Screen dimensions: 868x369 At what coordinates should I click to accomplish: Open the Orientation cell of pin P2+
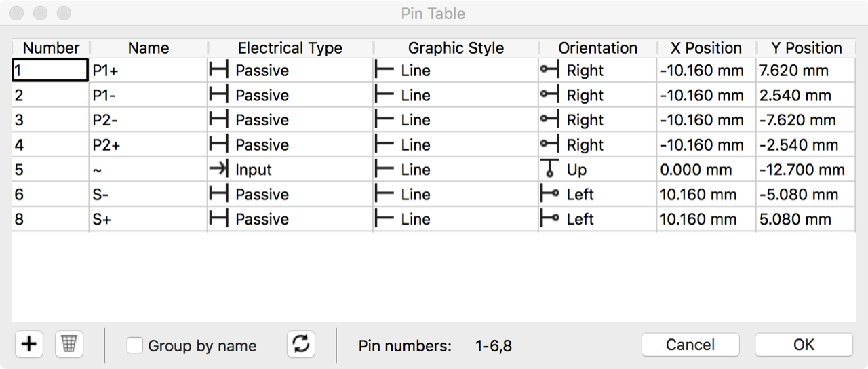coord(597,145)
